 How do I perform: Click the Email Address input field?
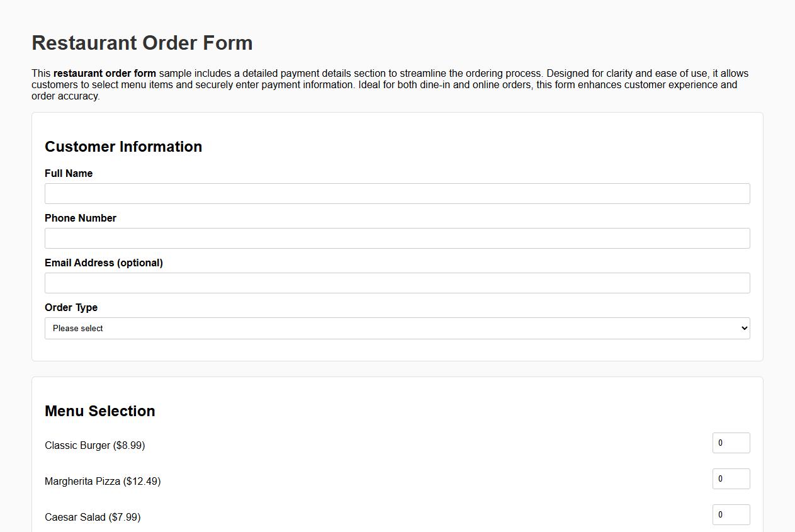click(397, 283)
